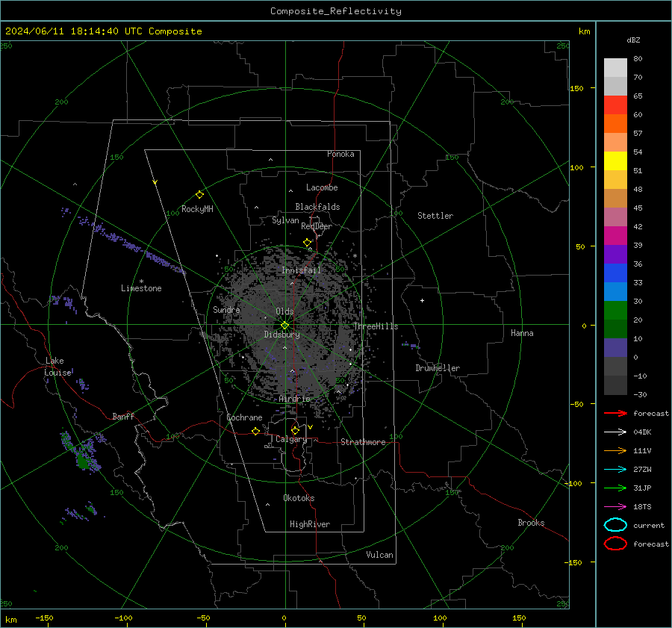Click the green 31JP arrow icon
This screenshot has height=628, width=672.
click(615, 488)
